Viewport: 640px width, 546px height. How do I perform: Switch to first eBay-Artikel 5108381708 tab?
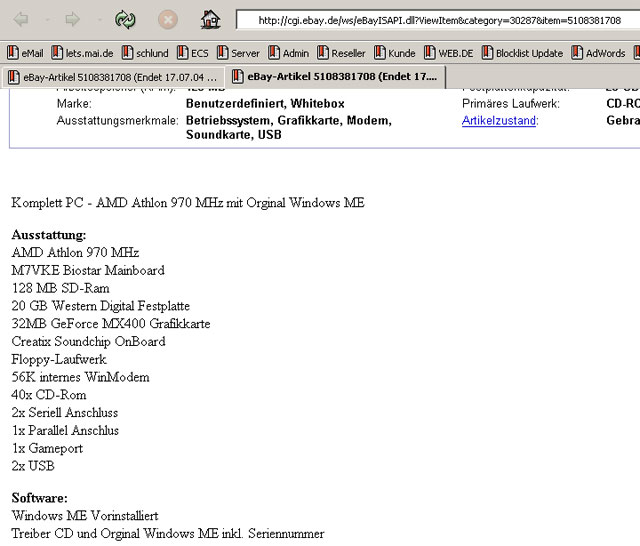[113, 77]
